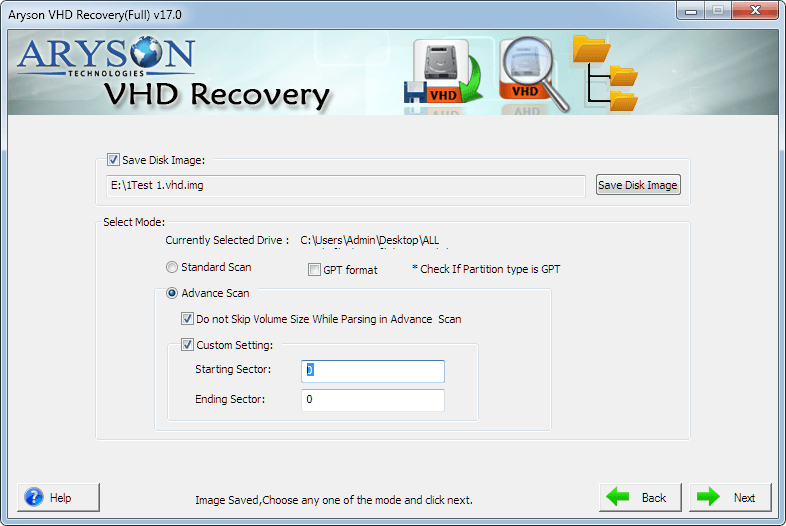Image resolution: width=786 pixels, height=526 pixels.
Task: Click the VHD magnifier scan icon
Action: point(533,73)
